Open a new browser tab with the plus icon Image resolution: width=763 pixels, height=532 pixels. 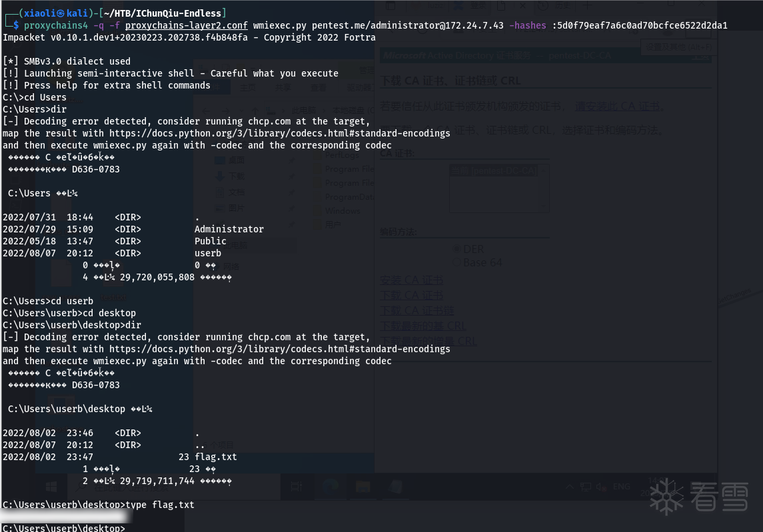point(587,5)
